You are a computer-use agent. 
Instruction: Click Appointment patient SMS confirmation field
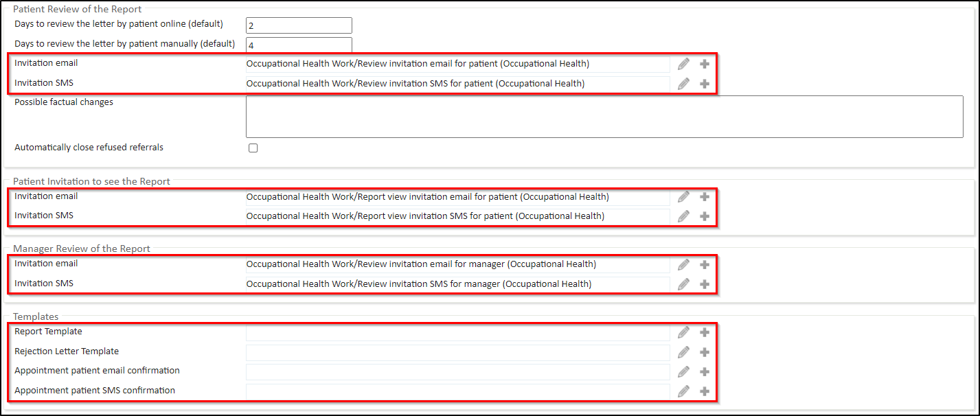pyautogui.click(x=457, y=391)
